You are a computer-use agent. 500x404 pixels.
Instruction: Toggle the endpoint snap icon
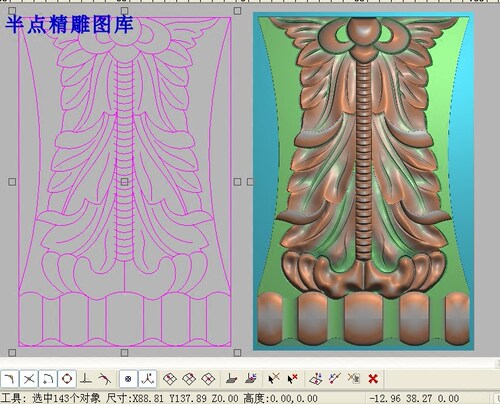pos(9,379)
